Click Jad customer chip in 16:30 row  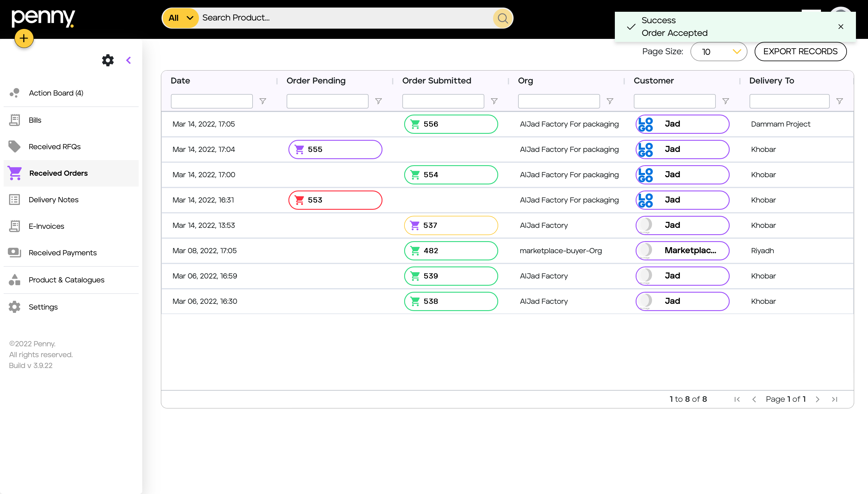(x=682, y=302)
